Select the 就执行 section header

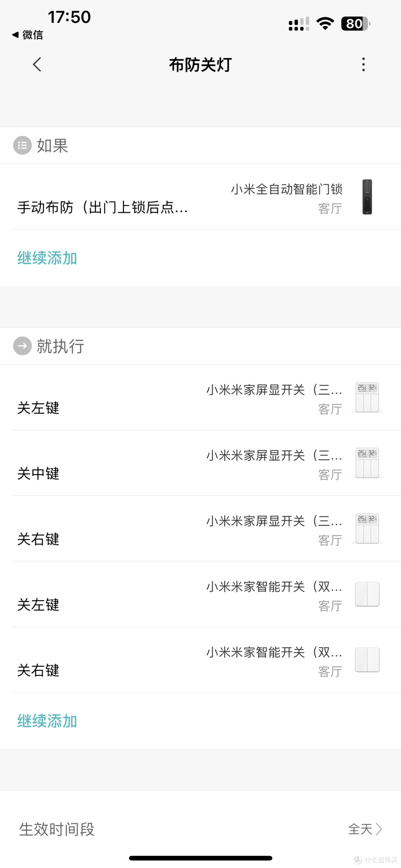[60, 346]
